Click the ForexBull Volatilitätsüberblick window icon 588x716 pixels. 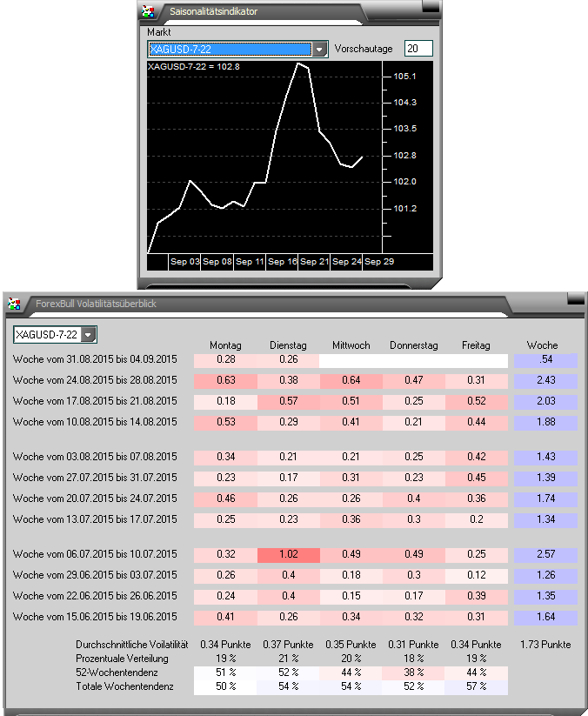point(15,304)
